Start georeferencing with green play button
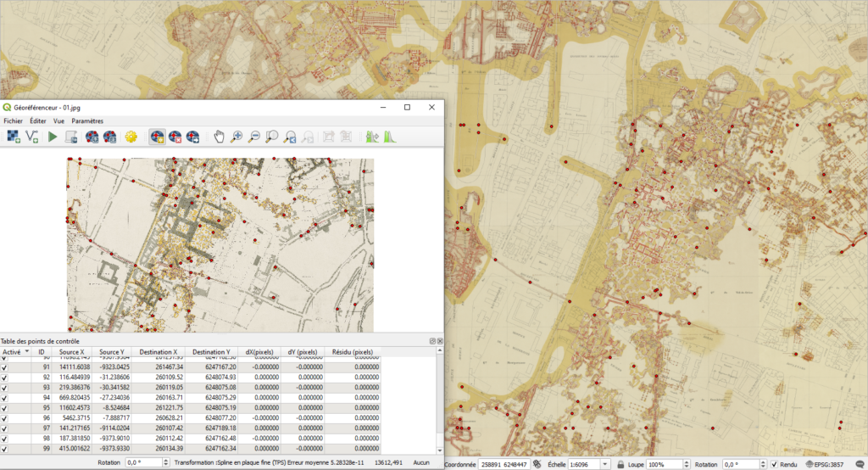 point(53,136)
